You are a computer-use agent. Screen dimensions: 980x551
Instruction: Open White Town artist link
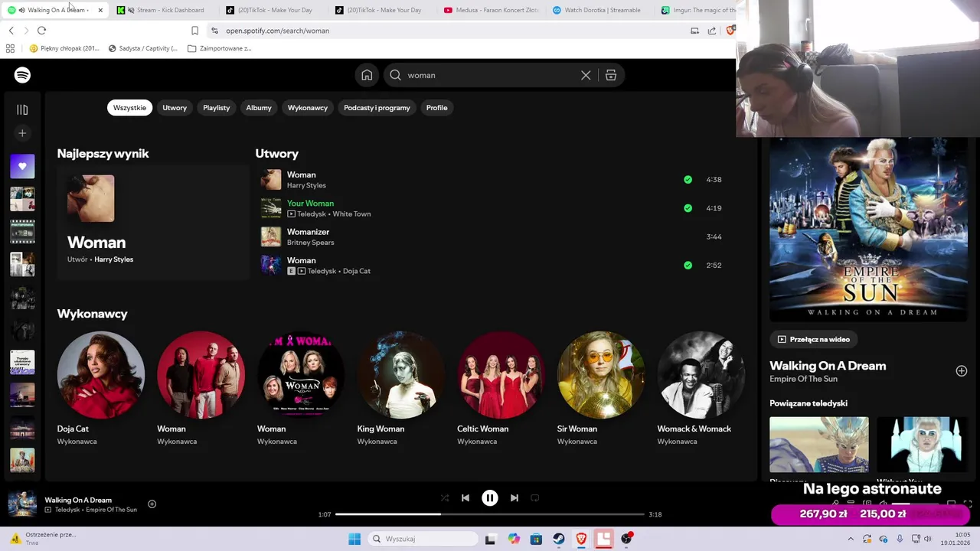(351, 214)
